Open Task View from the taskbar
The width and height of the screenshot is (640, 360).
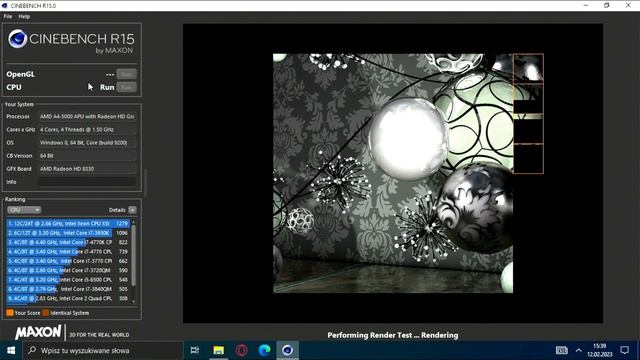tap(195, 351)
